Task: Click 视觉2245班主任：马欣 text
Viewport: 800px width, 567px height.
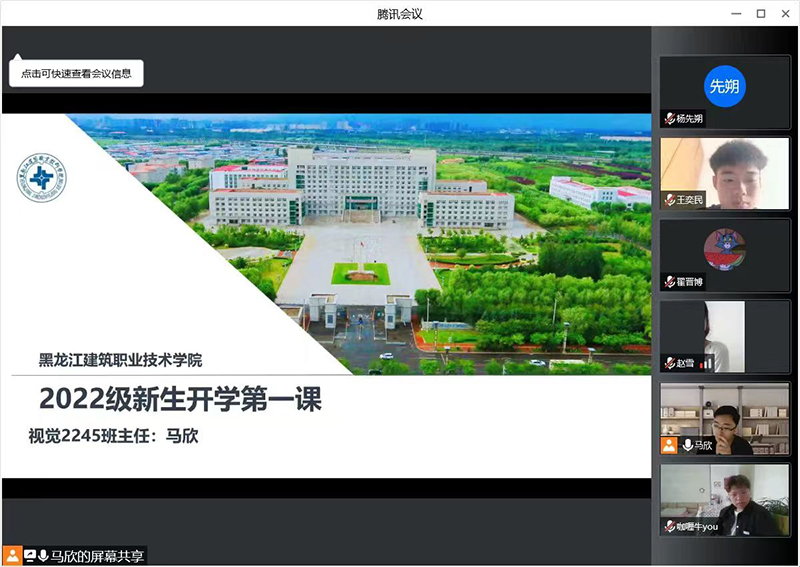Action: point(113,436)
